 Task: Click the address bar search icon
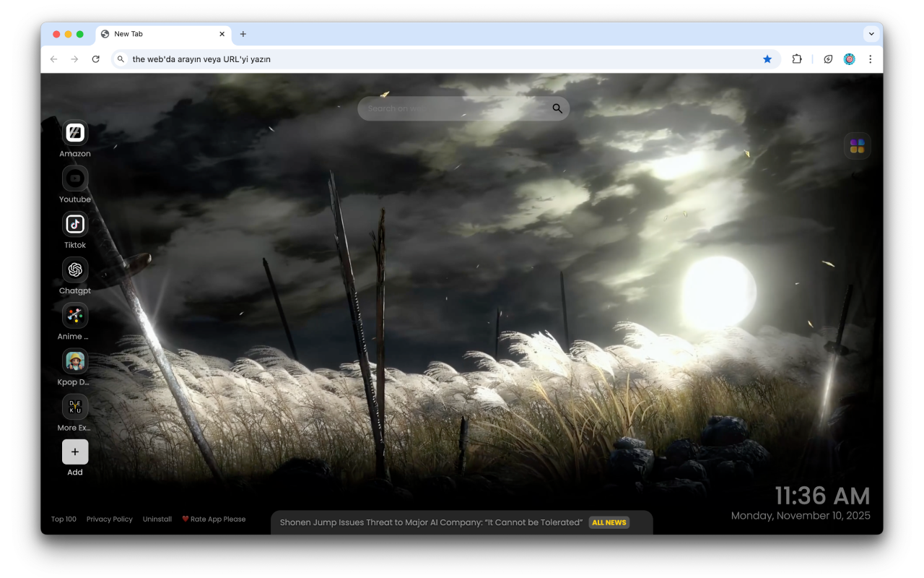[121, 59]
